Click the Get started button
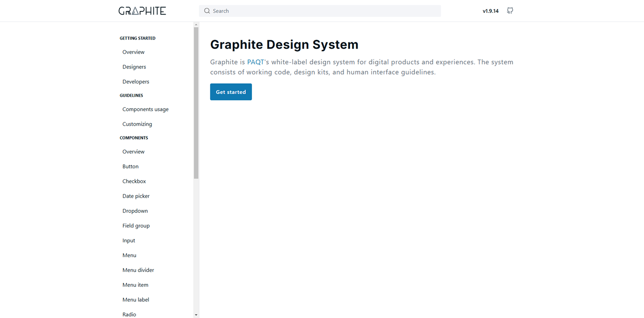The width and height of the screenshot is (644, 318). (231, 92)
